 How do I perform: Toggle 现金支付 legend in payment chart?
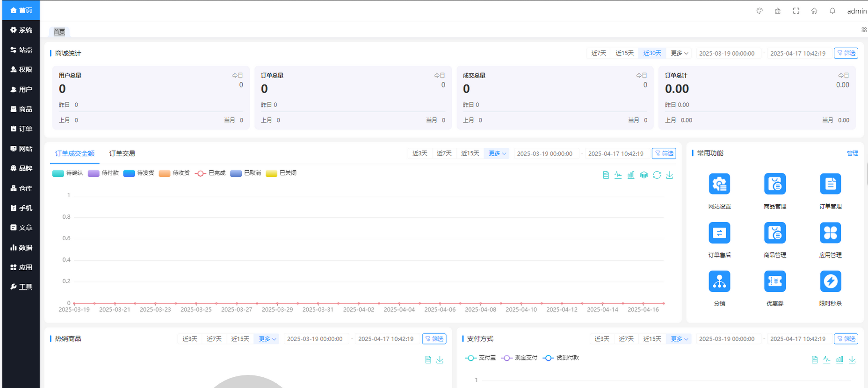(x=519, y=358)
